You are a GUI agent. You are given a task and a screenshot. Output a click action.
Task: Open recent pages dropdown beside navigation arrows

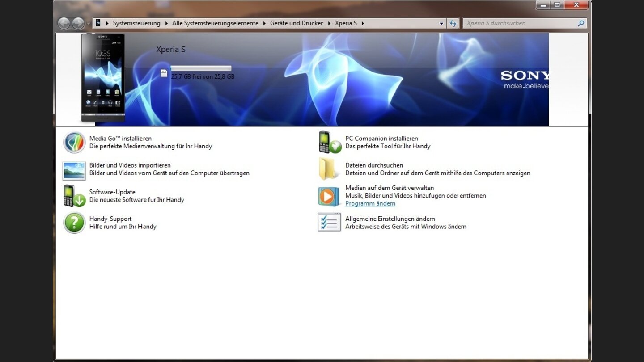[88, 23]
